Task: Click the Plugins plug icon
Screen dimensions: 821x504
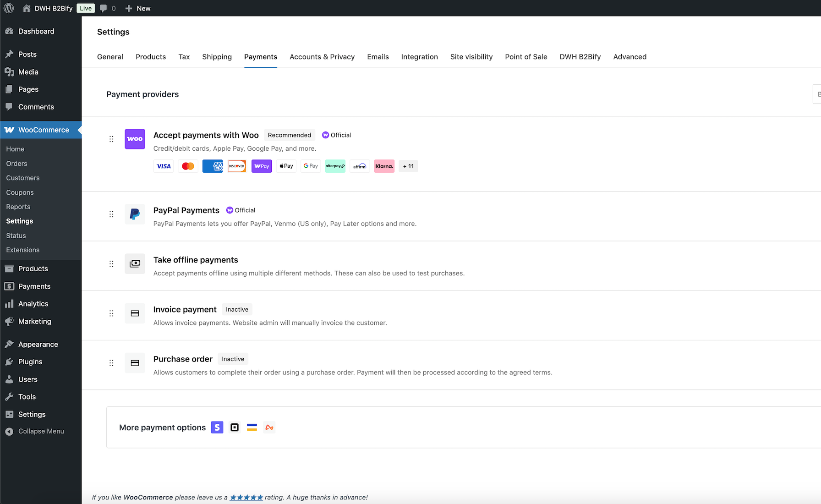Action: [x=9, y=362]
